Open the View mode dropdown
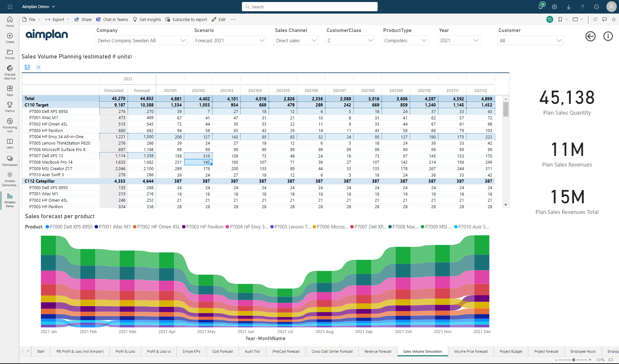Image resolution: width=619 pixels, height=364 pixels. point(577,19)
